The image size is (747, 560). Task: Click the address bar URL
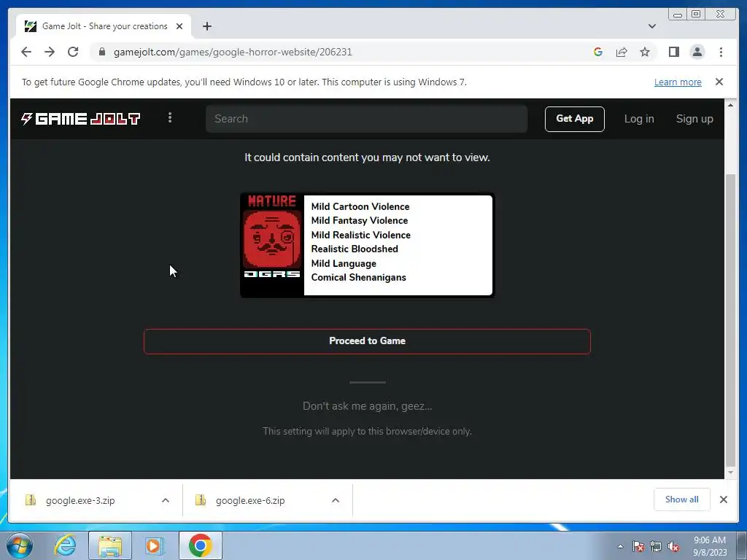coord(233,52)
